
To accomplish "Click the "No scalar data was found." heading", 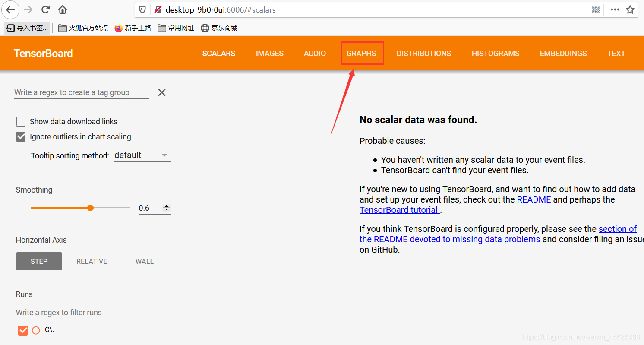I will (x=418, y=120).
